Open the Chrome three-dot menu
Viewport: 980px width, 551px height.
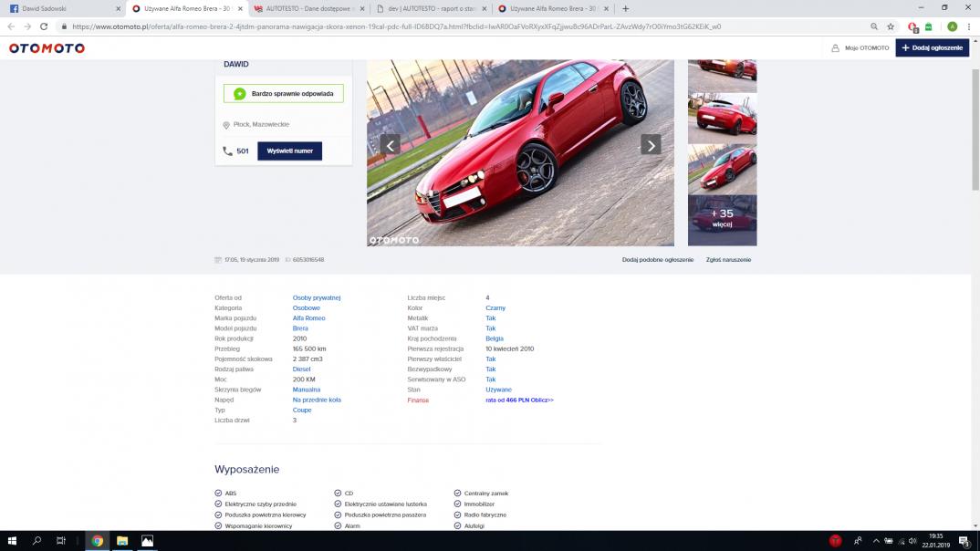tap(969, 26)
